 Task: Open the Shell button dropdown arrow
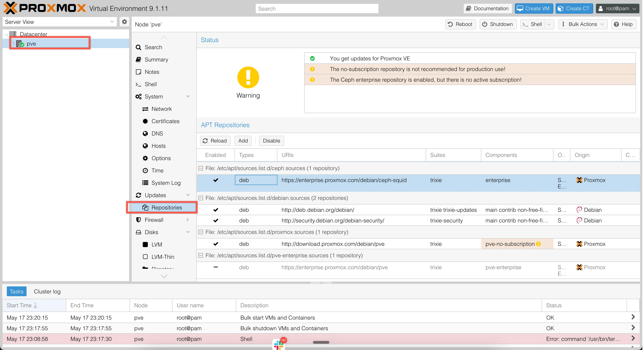[549, 24]
